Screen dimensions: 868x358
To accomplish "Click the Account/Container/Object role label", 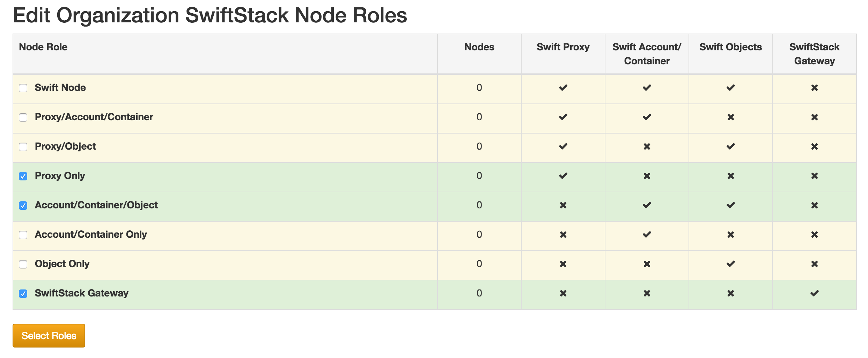I will [x=96, y=205].
